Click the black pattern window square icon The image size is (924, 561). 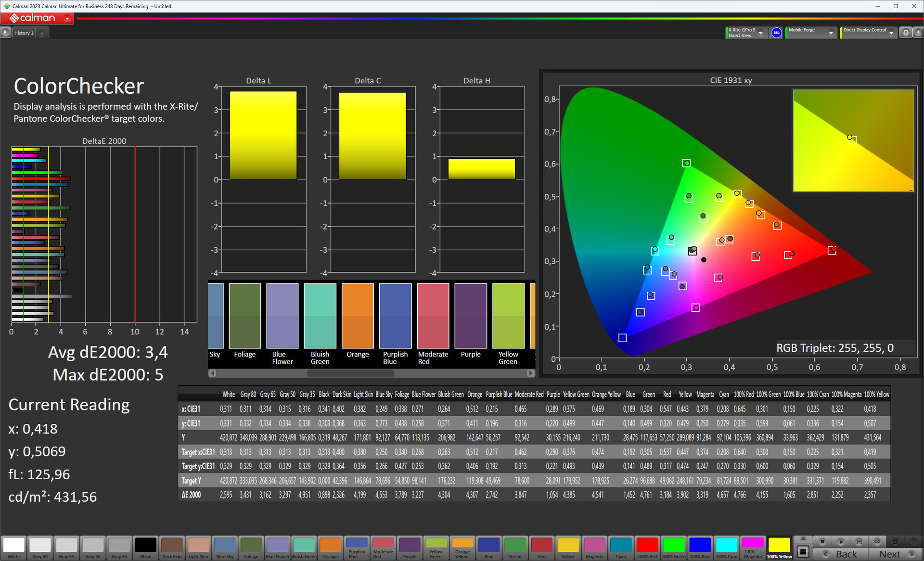pyautogui.click(x=803, y=551)
